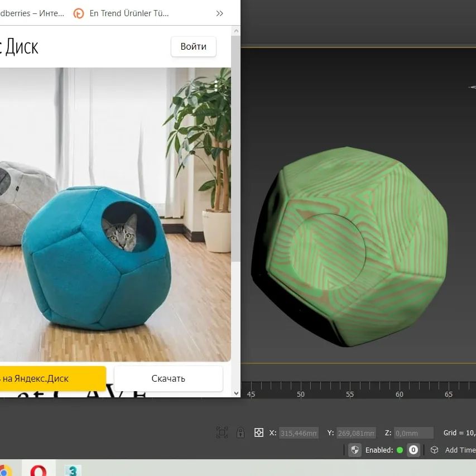This screenshot has height=476, width=476.
Task: Toggle the Selection Lock padlock icon
Action: (x=241, y=432)
